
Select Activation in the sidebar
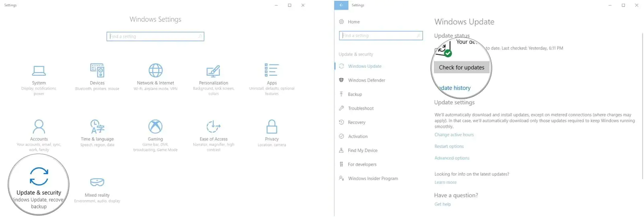point(358,136)
